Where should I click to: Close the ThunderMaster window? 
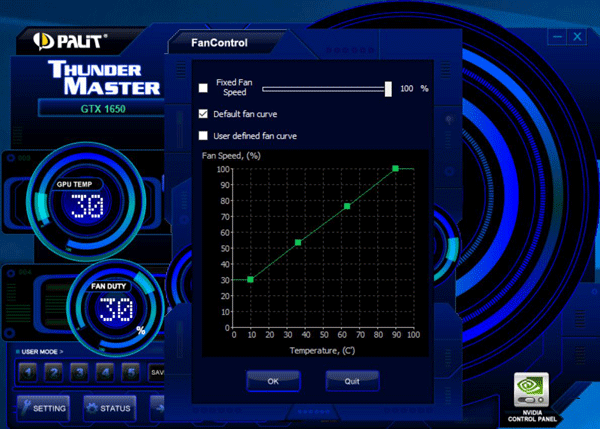coord(577,37)
